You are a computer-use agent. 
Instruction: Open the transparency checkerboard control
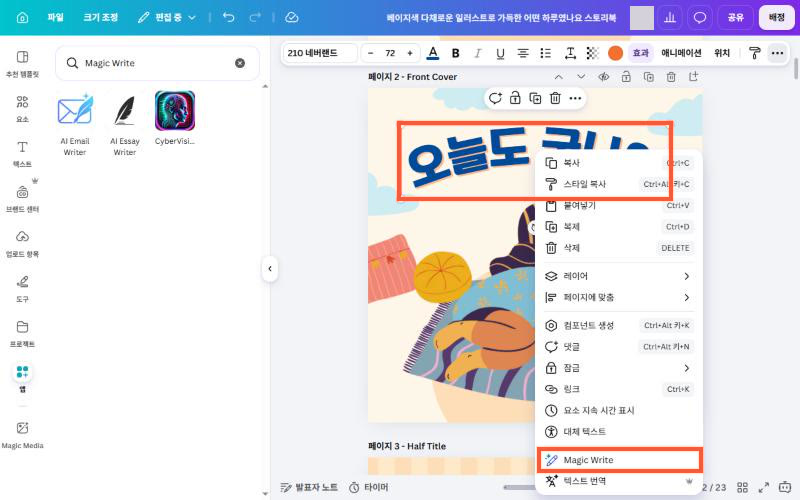(592, 53)
